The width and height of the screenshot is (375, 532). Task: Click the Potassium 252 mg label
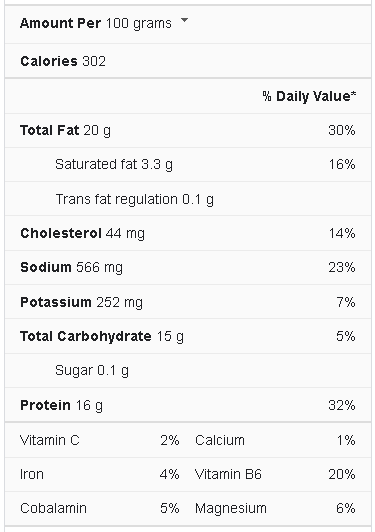81,302
